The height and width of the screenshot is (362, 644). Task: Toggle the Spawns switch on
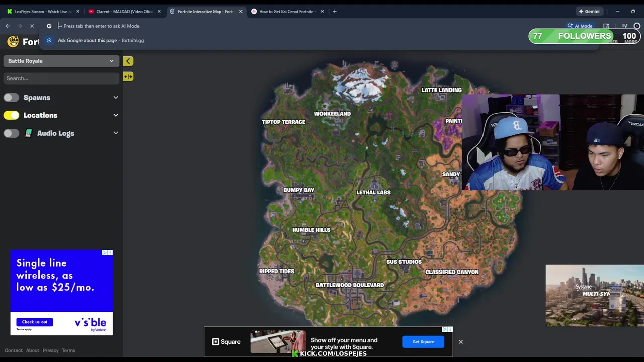pyautogui.click(x=11, y=98)
